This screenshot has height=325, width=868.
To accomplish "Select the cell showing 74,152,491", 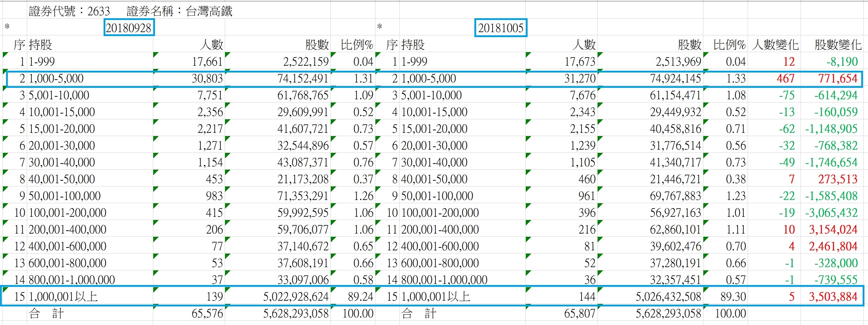I will [x=303, y=78].
